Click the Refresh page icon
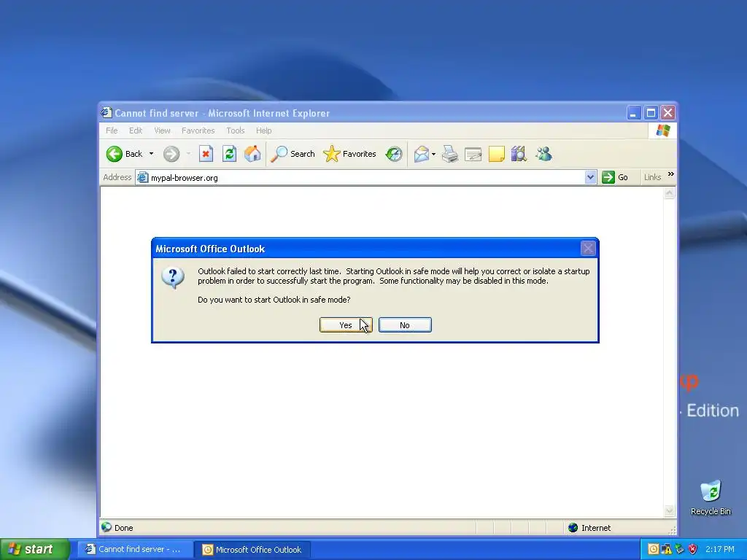747x560 pixels. point(229,154)
